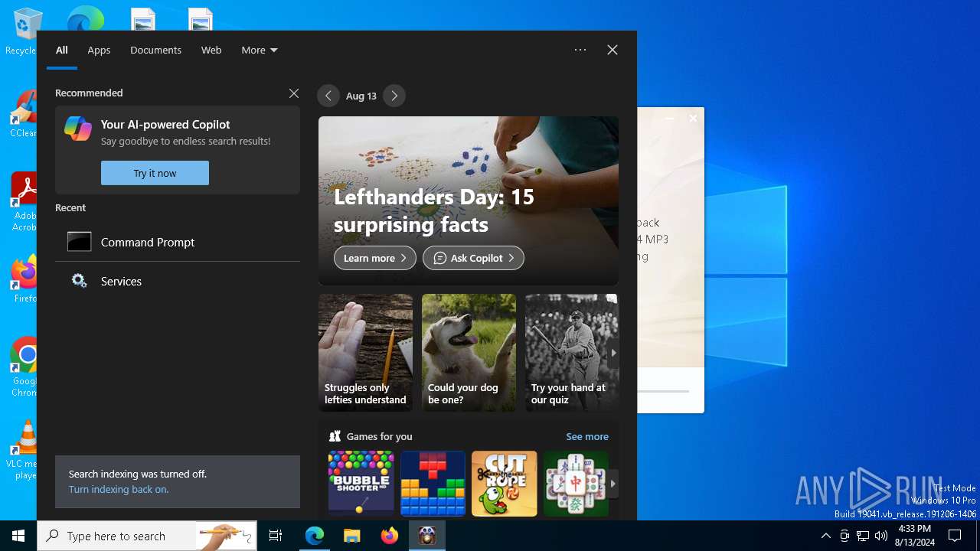This screenshot has width=980, height=551.
Task: Click Ask Copilot button
Action: (473, 258)
